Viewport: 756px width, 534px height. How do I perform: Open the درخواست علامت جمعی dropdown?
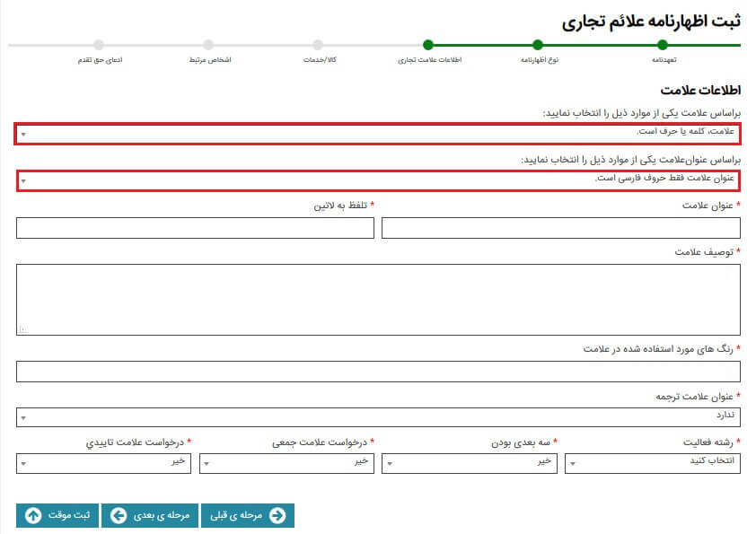tap(286, 463)
